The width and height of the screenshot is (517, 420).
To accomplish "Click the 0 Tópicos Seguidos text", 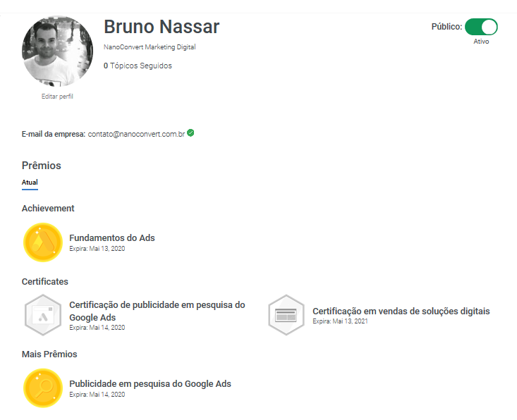I will point(138,66).
